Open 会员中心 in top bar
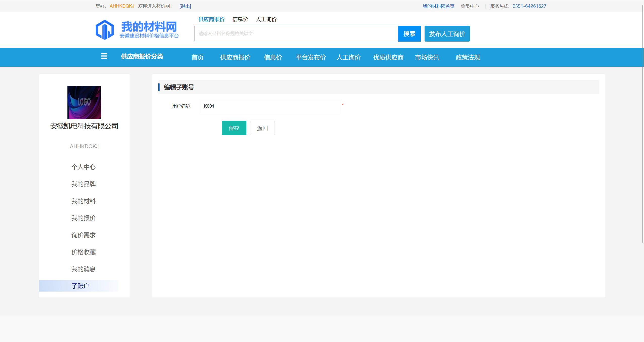644x342 pixels. 470,6
